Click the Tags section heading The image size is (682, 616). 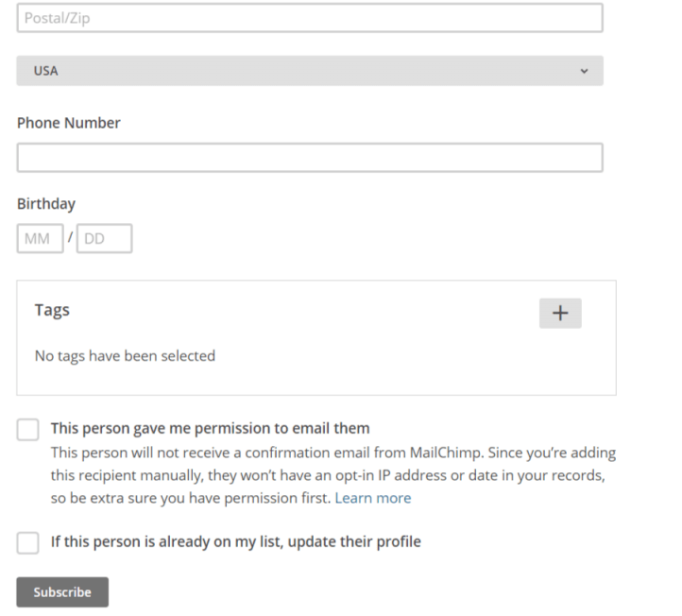click(x=52, y=310)
